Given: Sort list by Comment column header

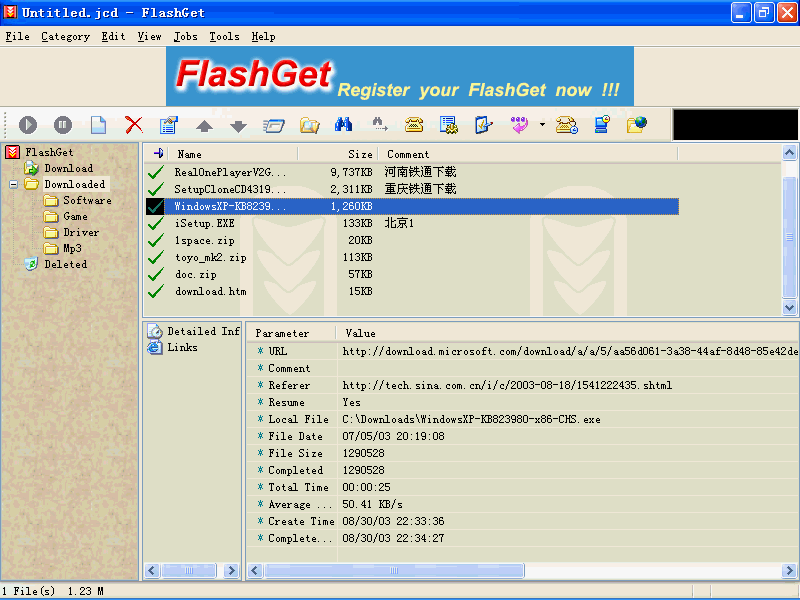Looking at the screenshot, I should 529,154.
